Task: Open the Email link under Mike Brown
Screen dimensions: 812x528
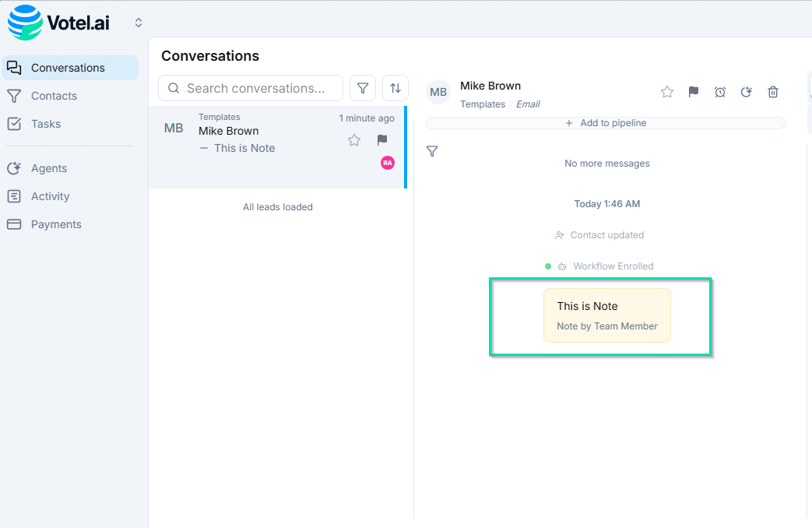Action: pyautogui.click(x=528, y=104)
